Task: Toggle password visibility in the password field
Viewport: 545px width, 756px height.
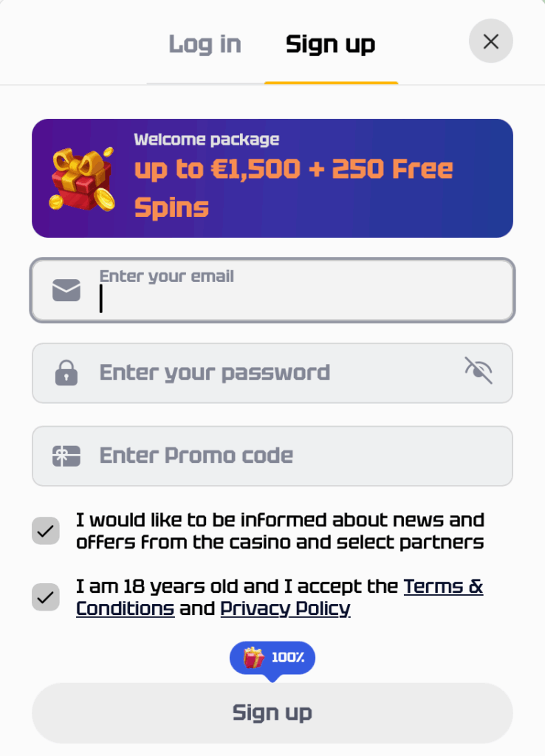Action: coord(478,371)
